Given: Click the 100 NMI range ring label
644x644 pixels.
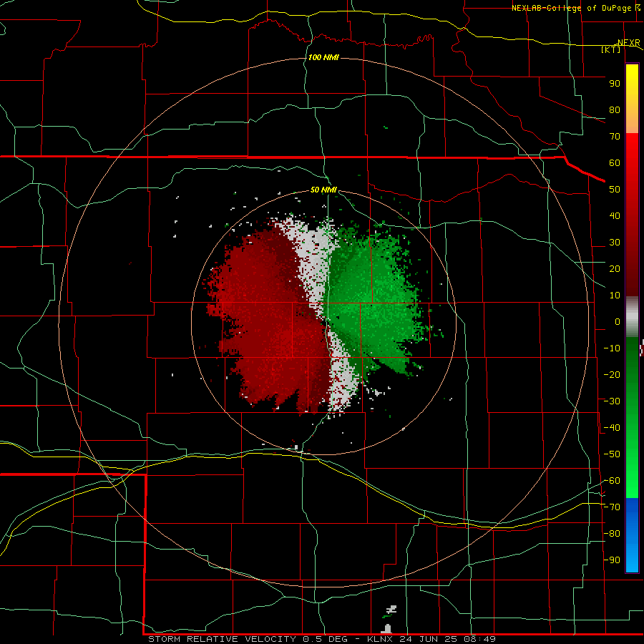Looking at the screenshot, I should 323,57.
